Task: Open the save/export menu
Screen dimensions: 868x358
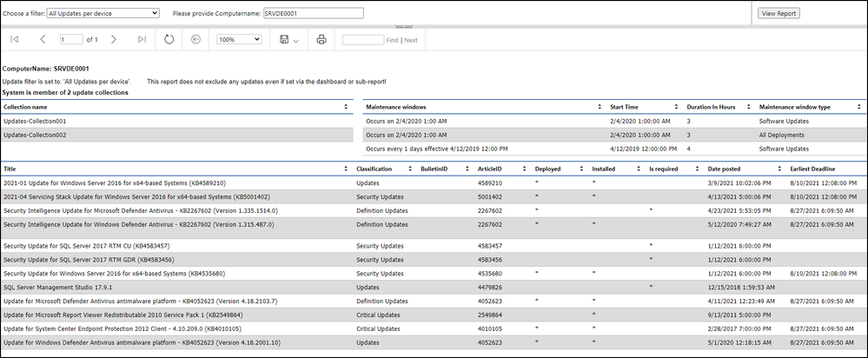Action: [x=290, y=40]
